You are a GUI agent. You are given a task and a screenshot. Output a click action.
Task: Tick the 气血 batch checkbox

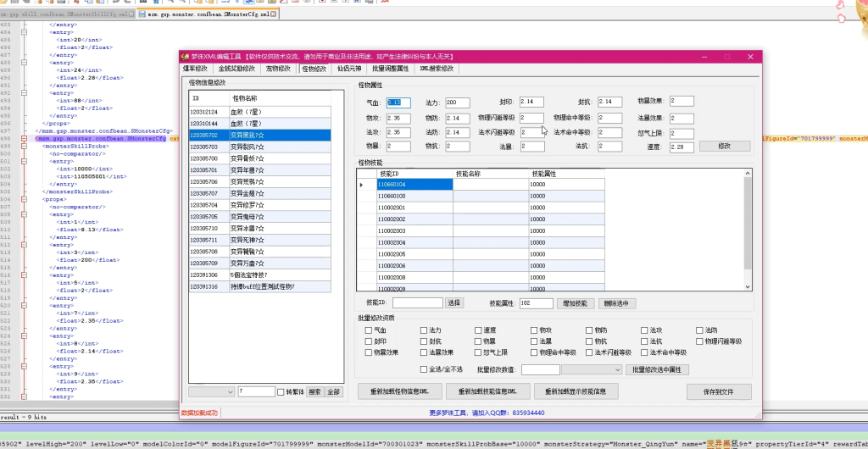[x=368, y=330]
